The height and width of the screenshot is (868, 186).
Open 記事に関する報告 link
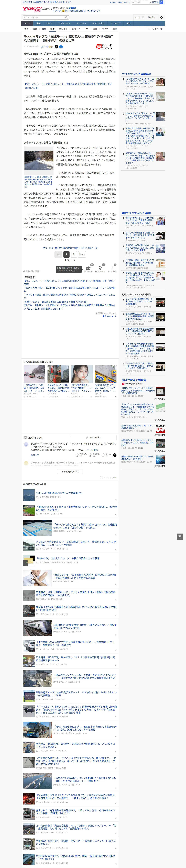click(31, 271)
